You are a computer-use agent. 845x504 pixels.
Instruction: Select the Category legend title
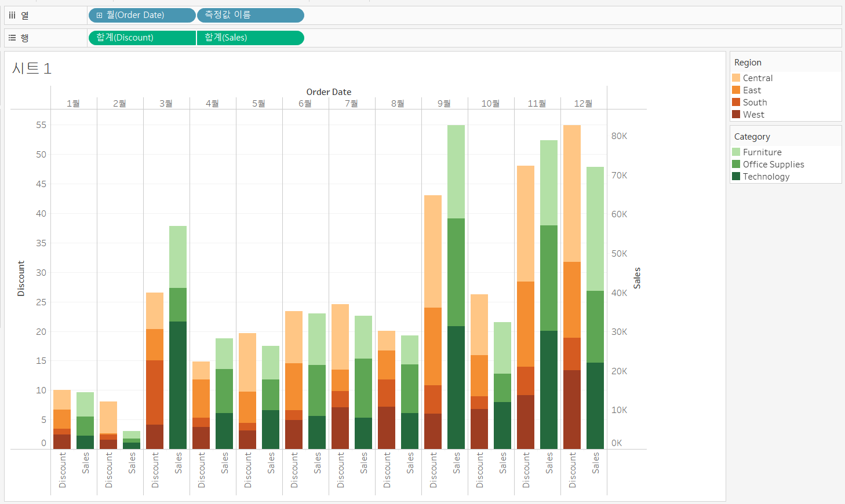(x=752, y=137)
